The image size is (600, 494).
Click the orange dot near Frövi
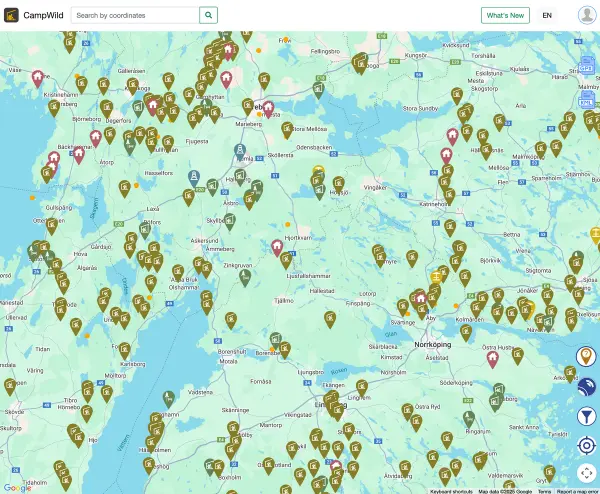285,39
